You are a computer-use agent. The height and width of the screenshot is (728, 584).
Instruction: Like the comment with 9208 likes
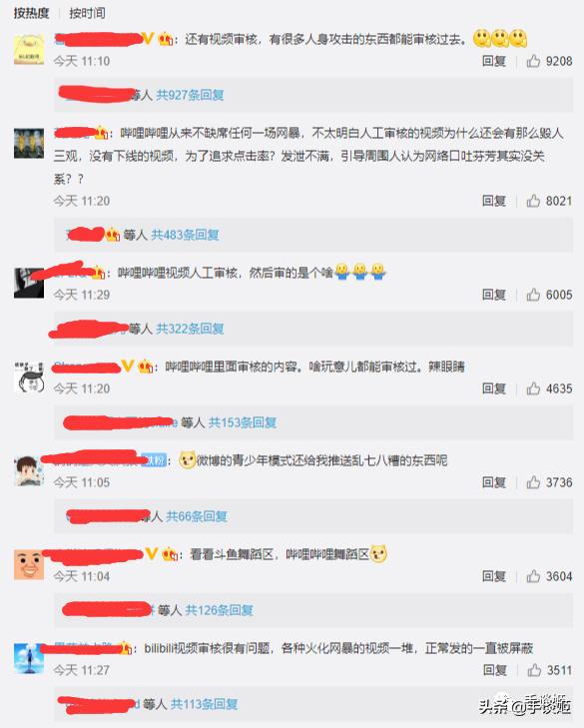click(x=533, y=61)
